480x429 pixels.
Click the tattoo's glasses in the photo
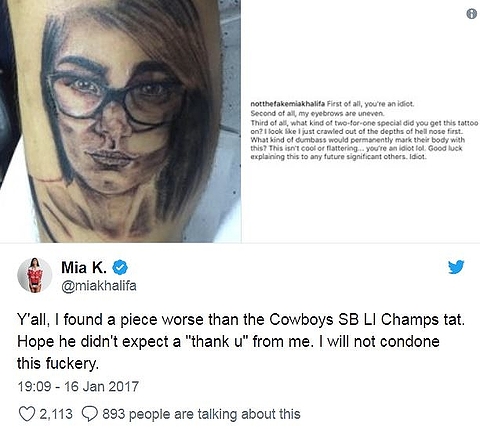[x=113, y=97]
